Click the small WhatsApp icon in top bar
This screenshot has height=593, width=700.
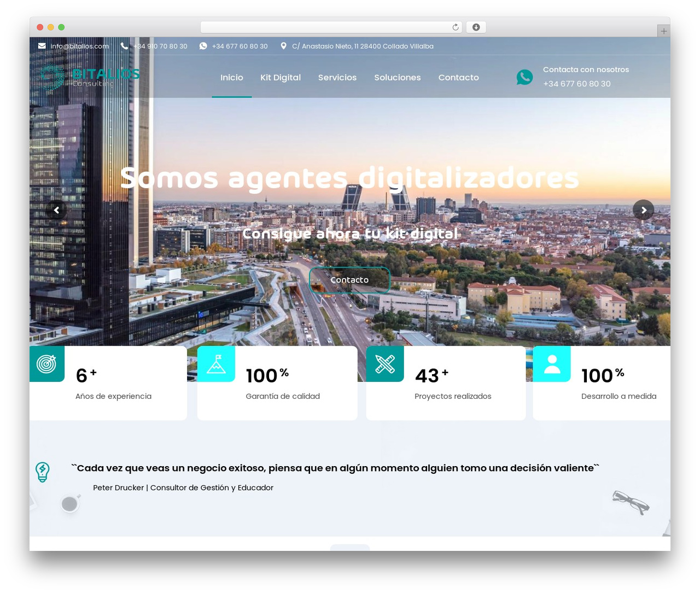pyautogui.click(x=203, y=46)
